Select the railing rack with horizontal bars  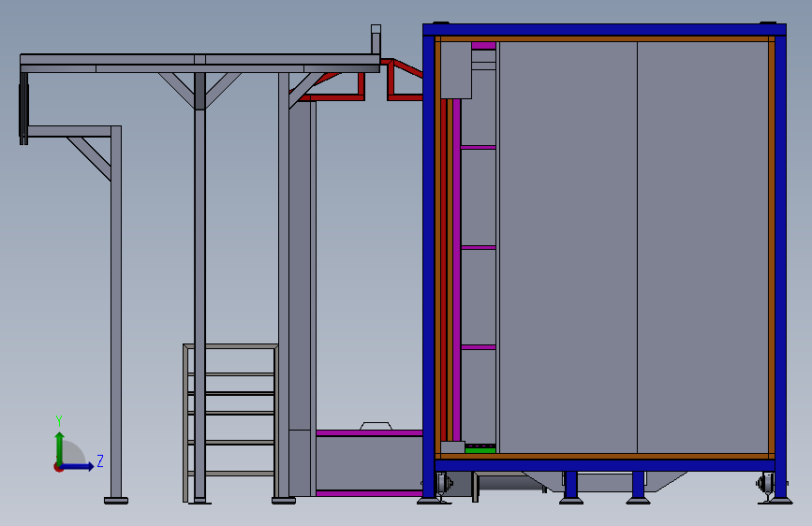(x=230, y=422)
